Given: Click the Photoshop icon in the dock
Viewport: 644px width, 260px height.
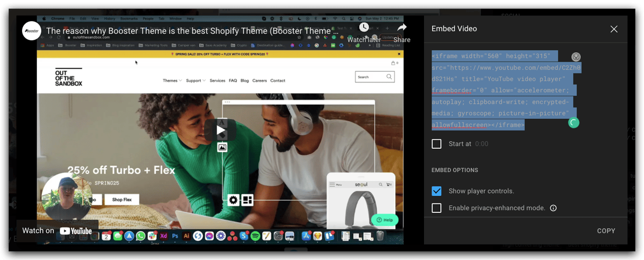Looking at the screenshot, I should tap(175, 236).
